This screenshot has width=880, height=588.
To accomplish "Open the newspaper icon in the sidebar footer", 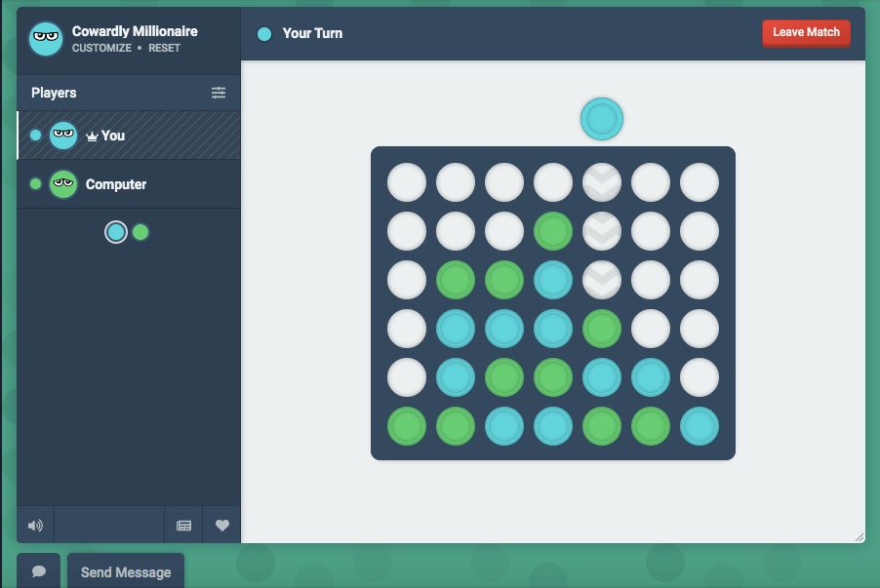I will [183, 526].
